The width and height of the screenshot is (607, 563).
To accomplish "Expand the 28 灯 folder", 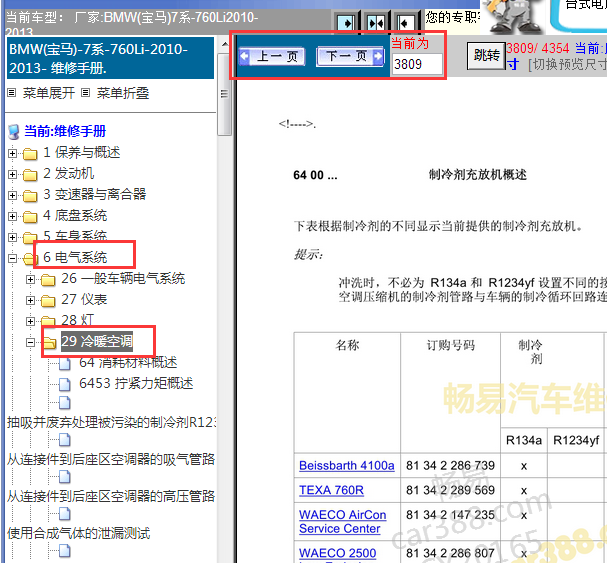I will click(30, 321).
